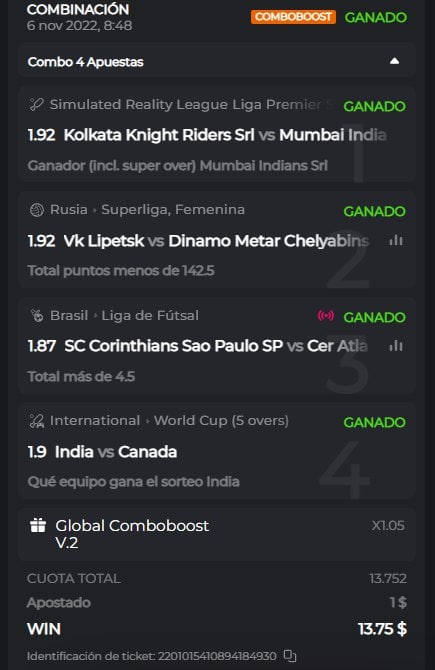Screen dimensions: 435x670
Task: Click the live broadcast icon on Brasil futsal
Action: (326, 316)
